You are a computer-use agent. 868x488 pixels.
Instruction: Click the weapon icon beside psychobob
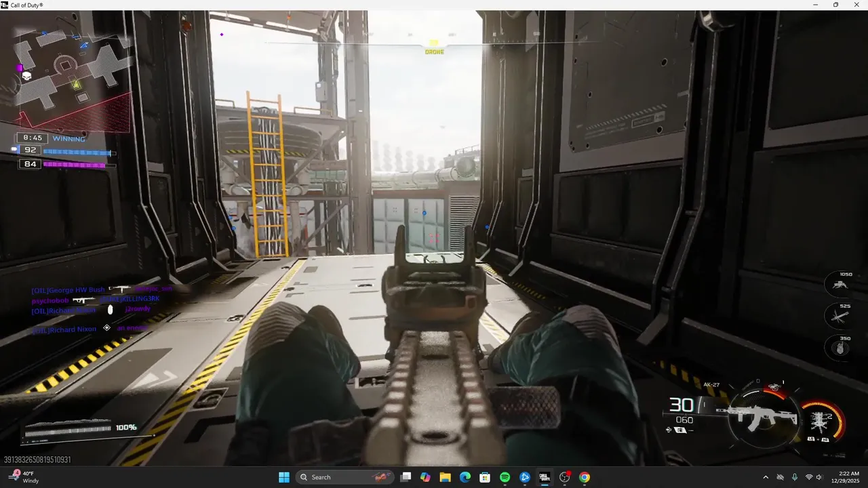[84, 300]
